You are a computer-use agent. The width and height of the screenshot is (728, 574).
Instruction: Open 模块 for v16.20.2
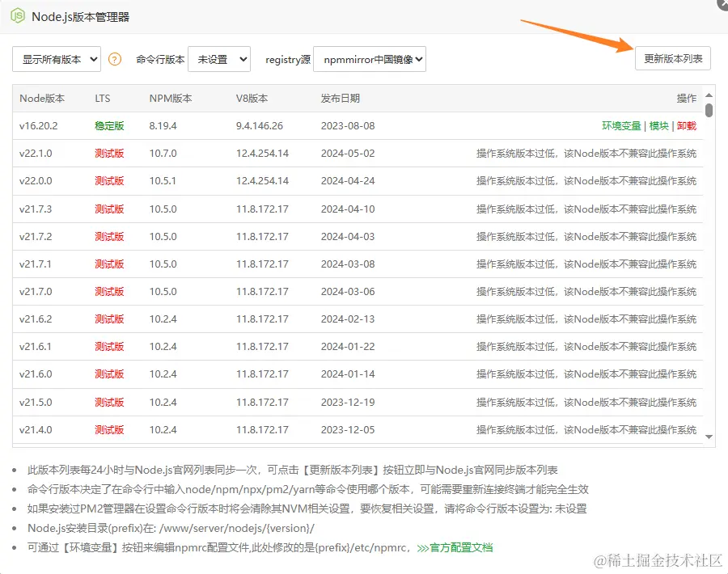tap(658, 126)
